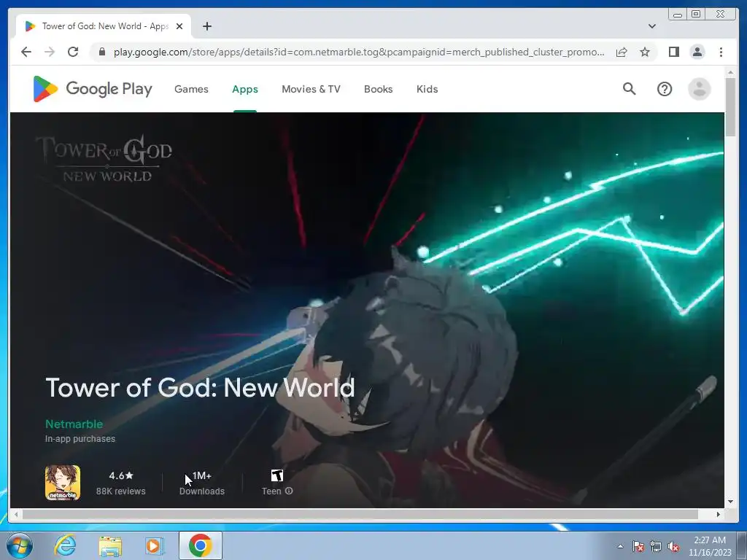Click the scroll down arrow

point(730,502)
